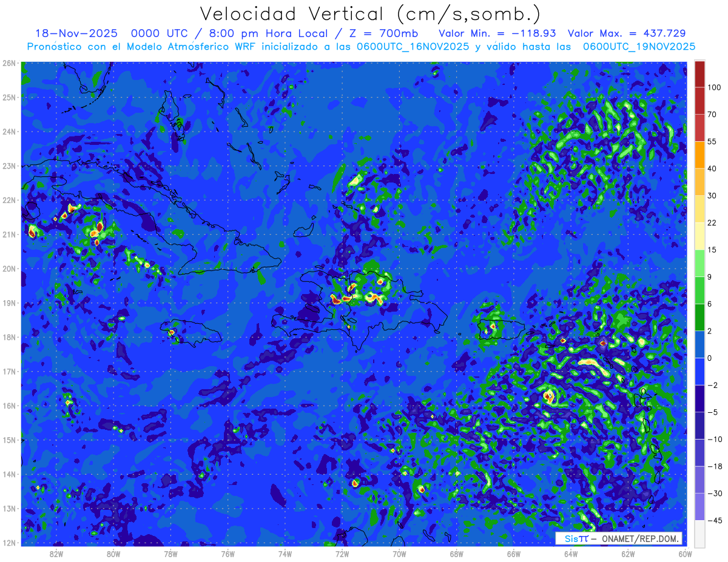This screenshot has width=728, height=562.
Task: Click the longitude label '76W'
Action: (227, 554)
